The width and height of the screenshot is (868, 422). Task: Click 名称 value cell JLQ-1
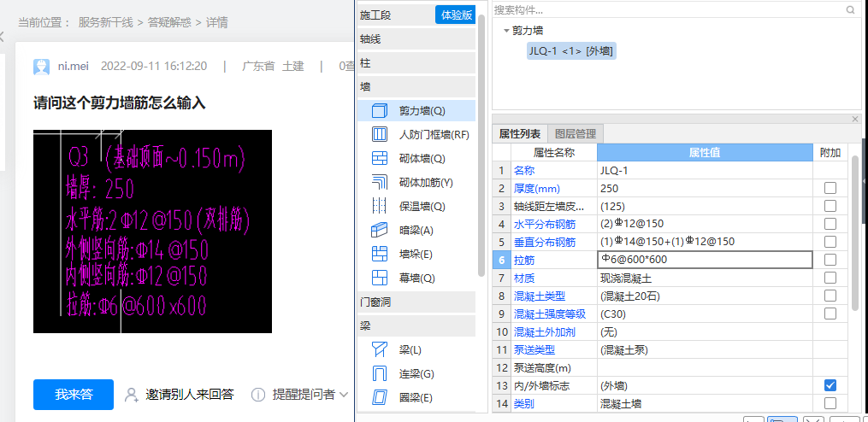click(x=705, y=170)
